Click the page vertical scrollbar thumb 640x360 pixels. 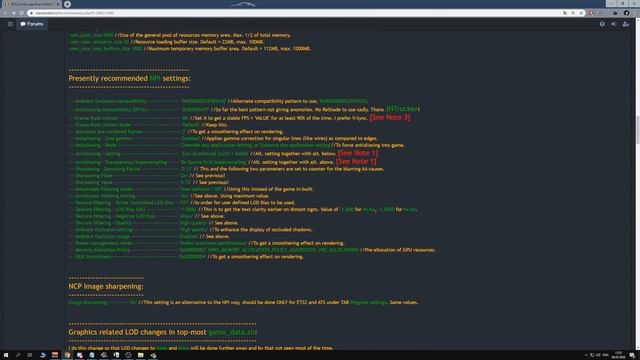pyautogui.click(x=637, y=130)
